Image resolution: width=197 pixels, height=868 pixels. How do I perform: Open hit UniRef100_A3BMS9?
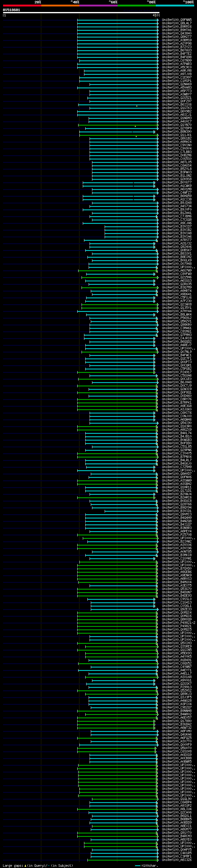pos(177,40)
